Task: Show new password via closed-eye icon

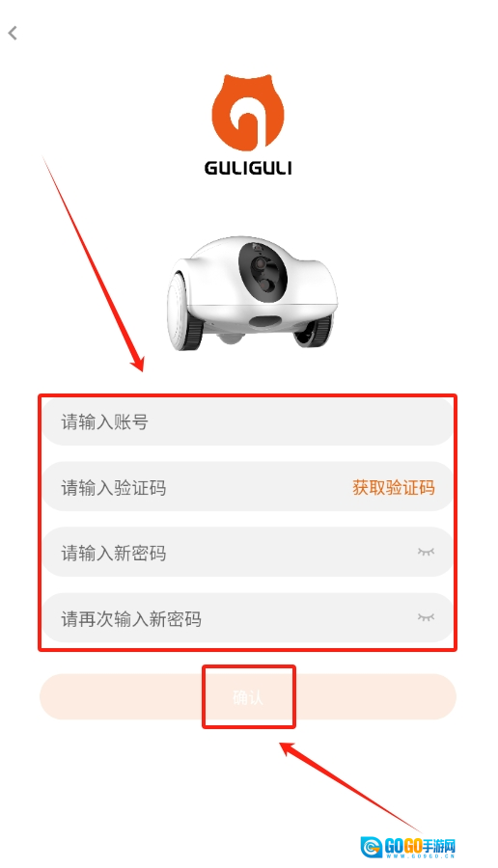Action: (426, 552)
